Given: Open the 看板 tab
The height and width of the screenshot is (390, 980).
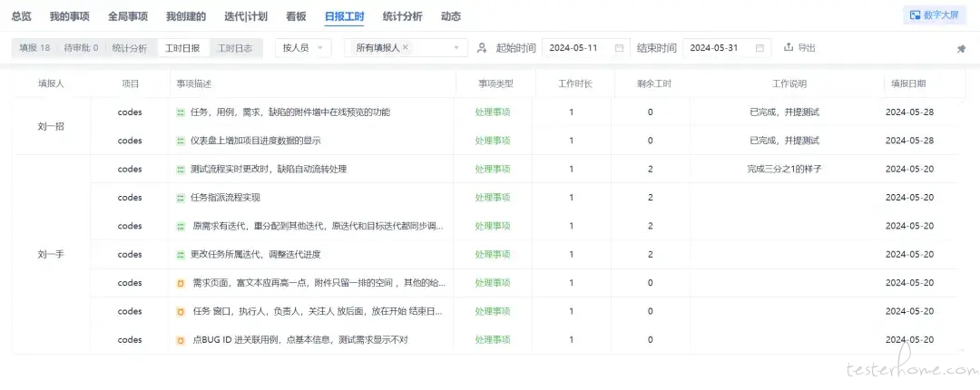Looking at the screenshot, I should coord(296,17).
